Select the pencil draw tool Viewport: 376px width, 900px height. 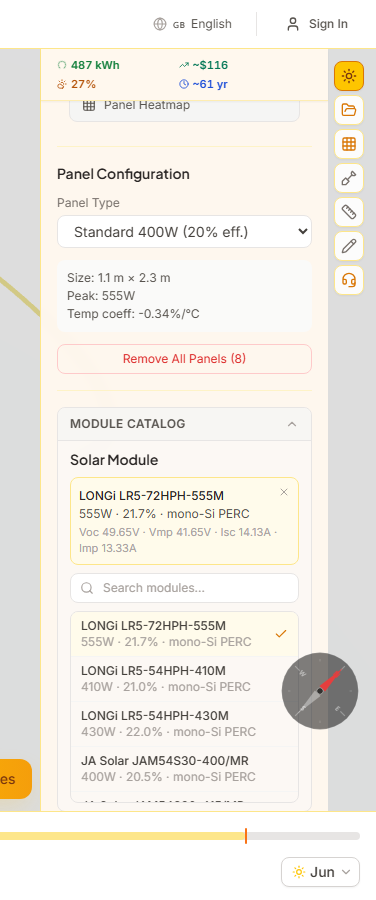(x=349, y=246)
